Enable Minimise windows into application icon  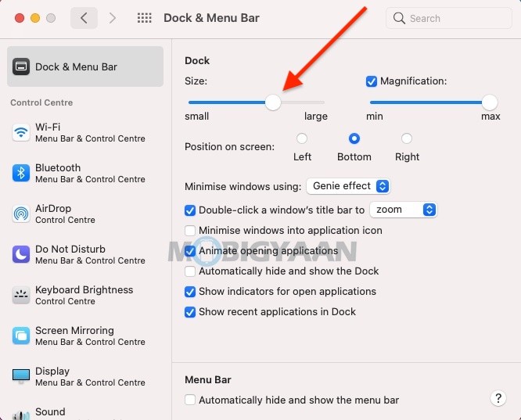[190, 230]
